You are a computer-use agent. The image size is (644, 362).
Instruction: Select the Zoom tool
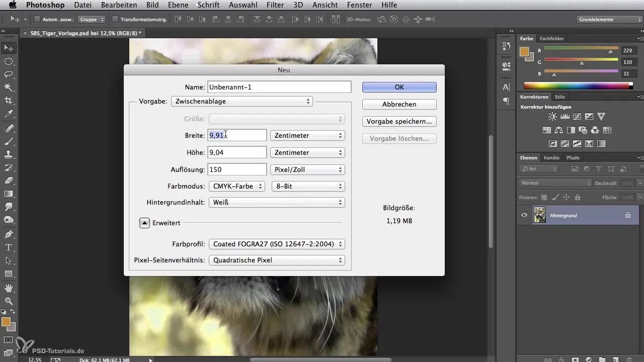point(9,301)
